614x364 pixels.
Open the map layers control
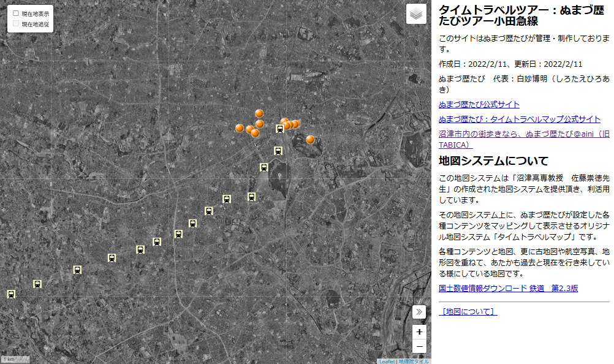(416, 13)
